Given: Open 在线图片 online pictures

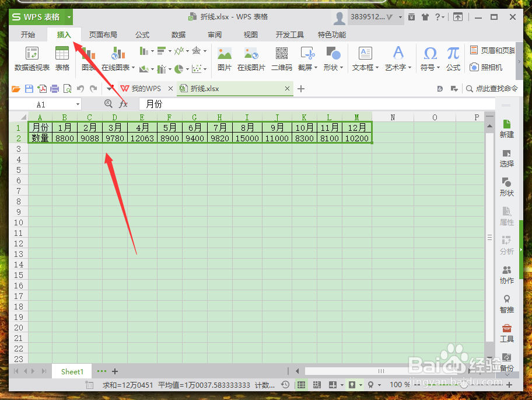Looking at the screenshot, I should [x=251, y=59].
